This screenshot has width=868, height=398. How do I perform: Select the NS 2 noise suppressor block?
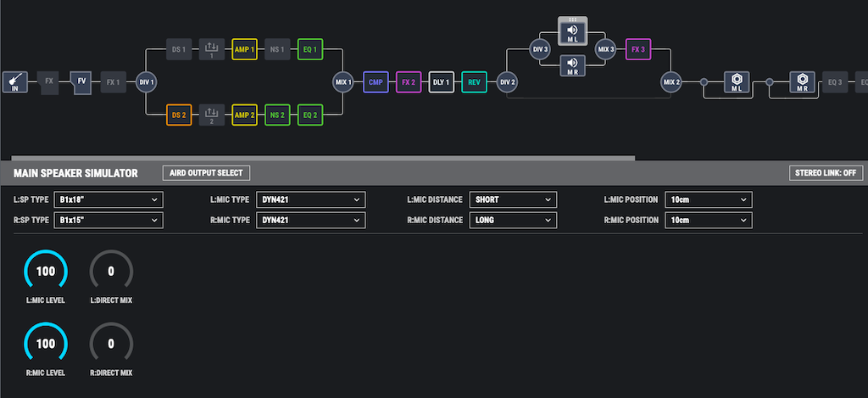277,115
